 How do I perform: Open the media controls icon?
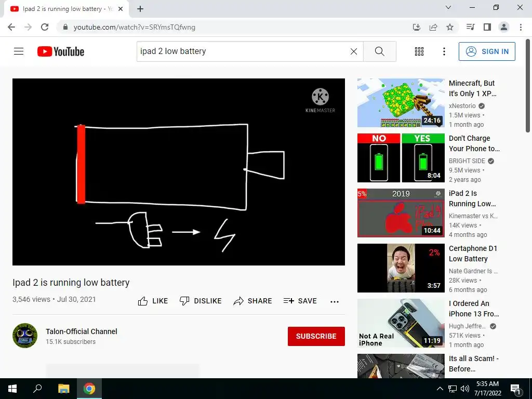click(470, 27)
